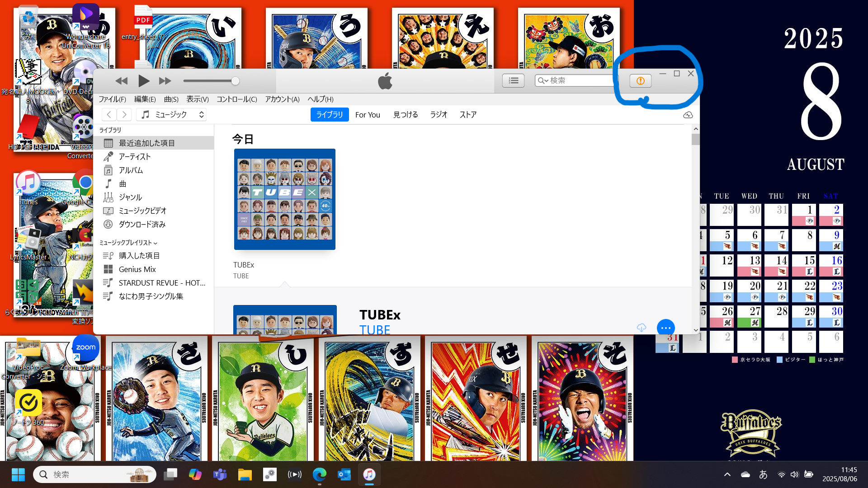The height and width of the screenshot is (488, 868).
Task: Rewind to the previous track
Action: click(x=121, y=81)
